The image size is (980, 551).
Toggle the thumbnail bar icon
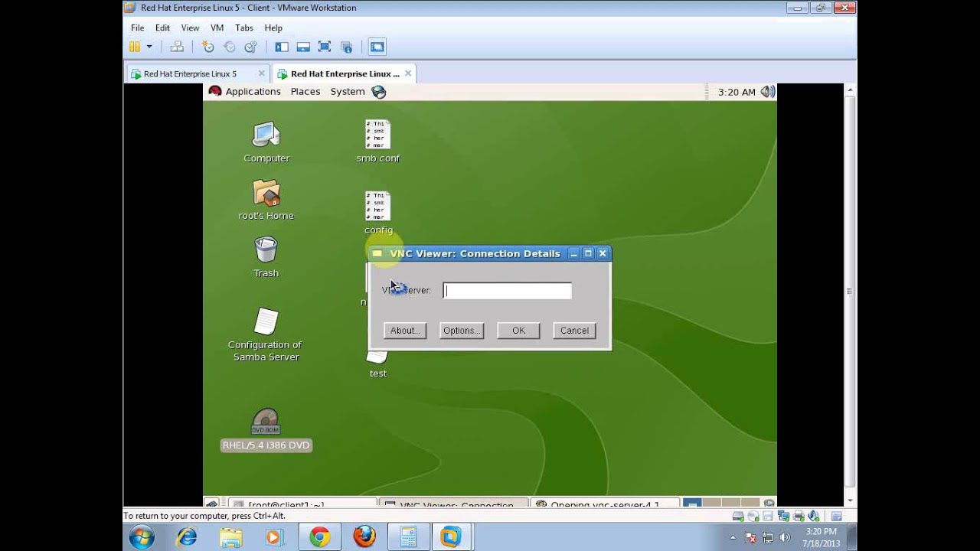[303, 47]
